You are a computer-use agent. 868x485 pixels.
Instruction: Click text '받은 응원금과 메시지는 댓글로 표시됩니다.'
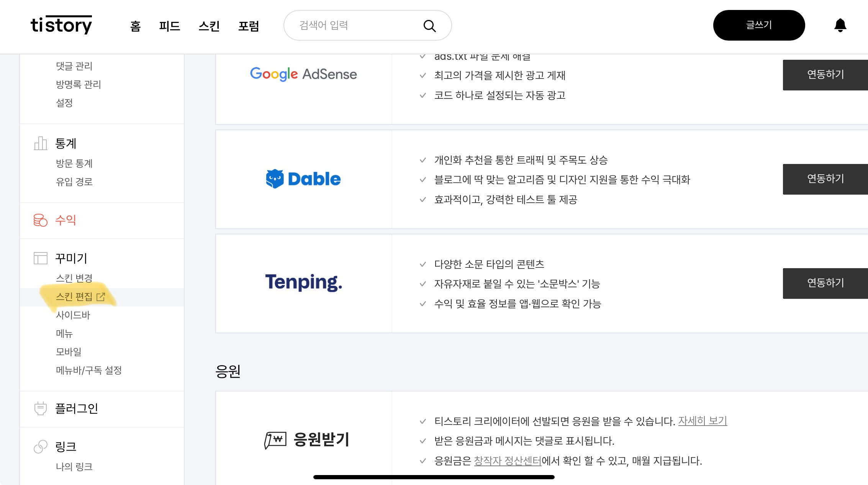(524, 441)
